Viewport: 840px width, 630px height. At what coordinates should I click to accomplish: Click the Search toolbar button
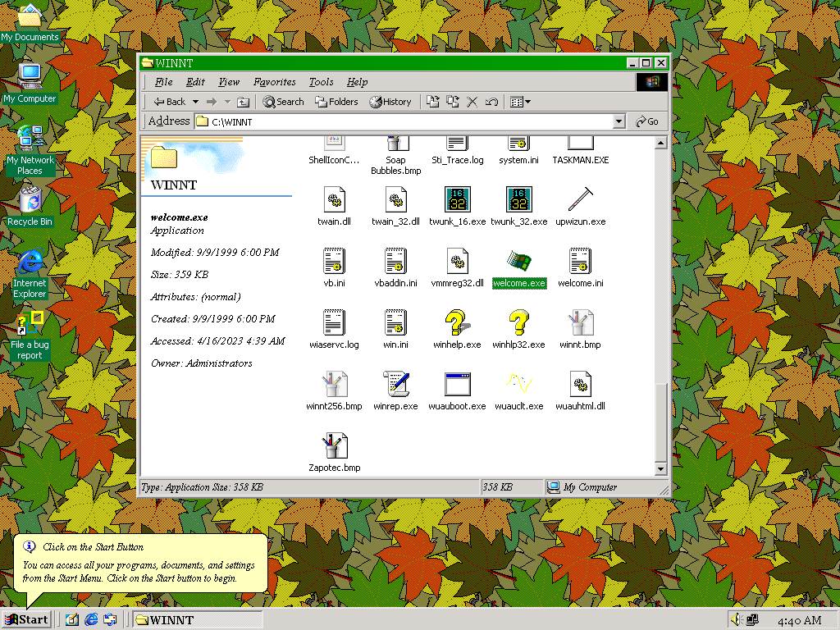tap(283, 102)
